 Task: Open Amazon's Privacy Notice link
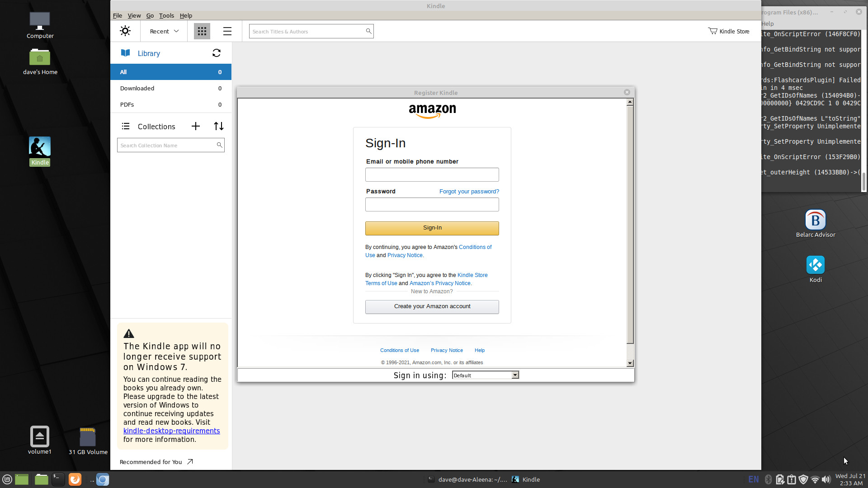(440, 283)
